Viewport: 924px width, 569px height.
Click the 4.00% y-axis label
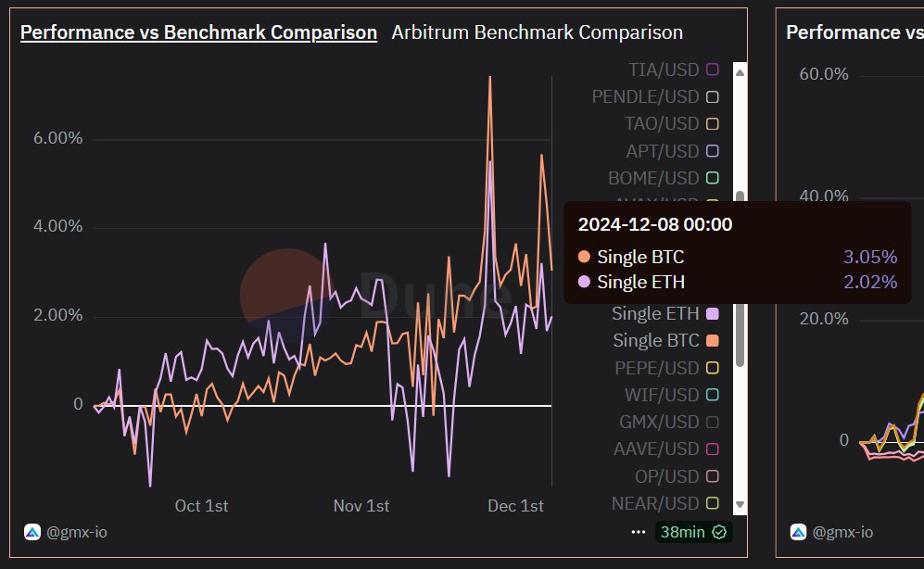point(57,226)
